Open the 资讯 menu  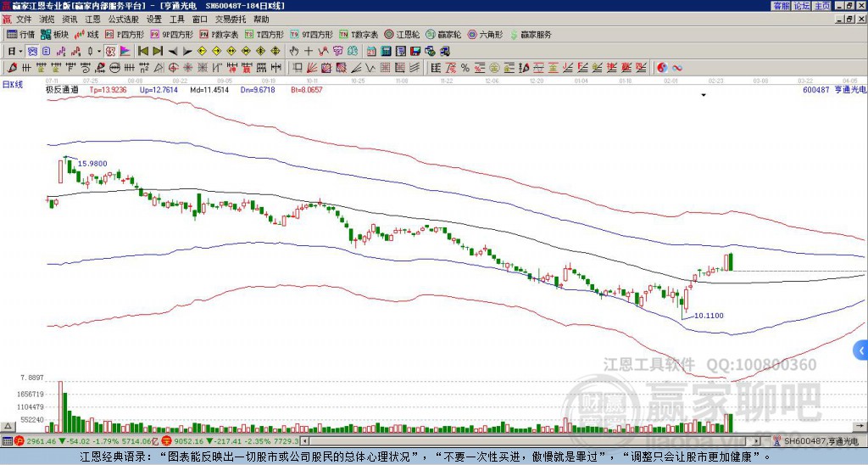[x=70, y=20]
